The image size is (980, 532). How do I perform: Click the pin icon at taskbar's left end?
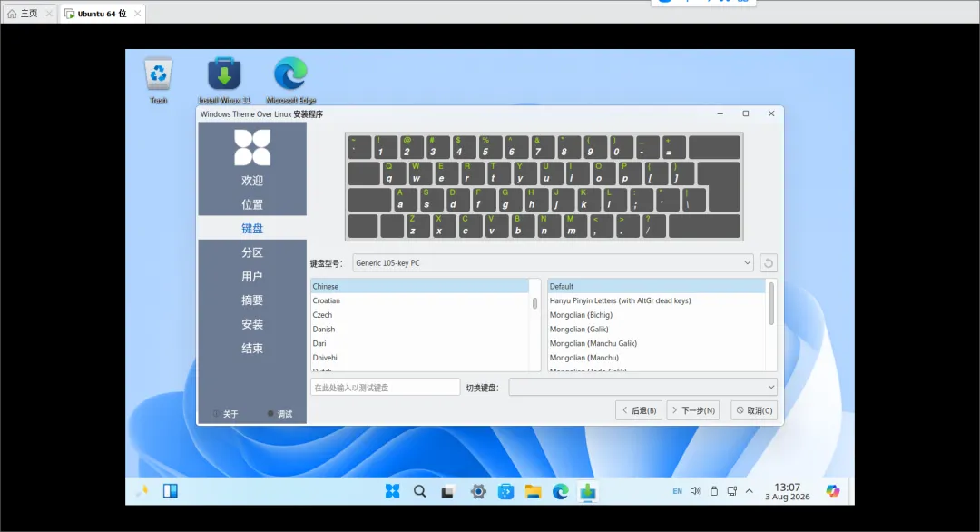click(x=143, y=491)
